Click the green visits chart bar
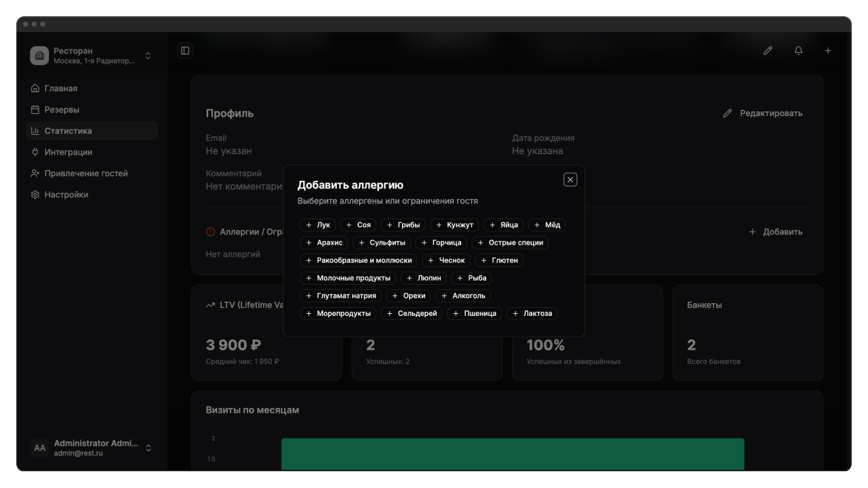868x488 pixels. pyautogui.click(x=512, y=454)
